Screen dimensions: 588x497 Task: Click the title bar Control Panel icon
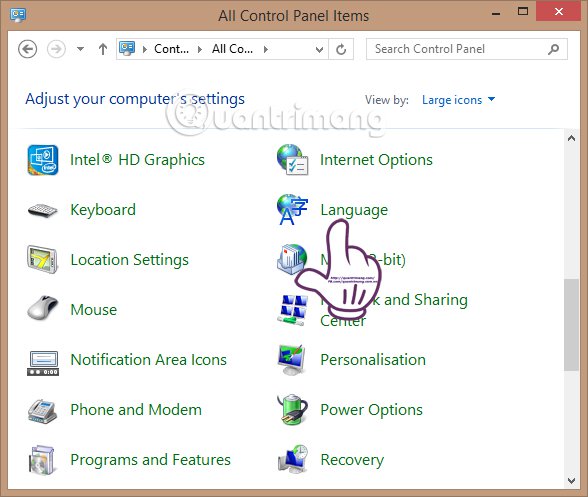pyautogui.click(x=18, y=15)
